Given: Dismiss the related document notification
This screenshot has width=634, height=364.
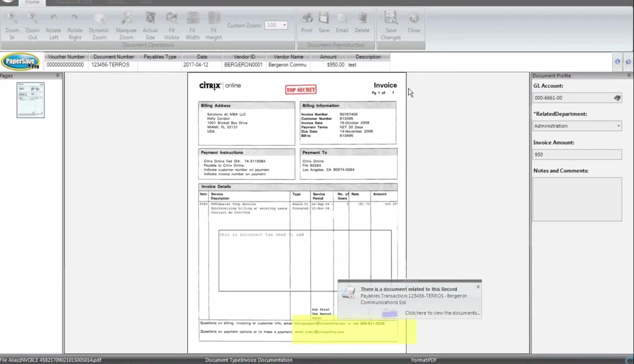Looking at the screenshot, I should [478, 287].
